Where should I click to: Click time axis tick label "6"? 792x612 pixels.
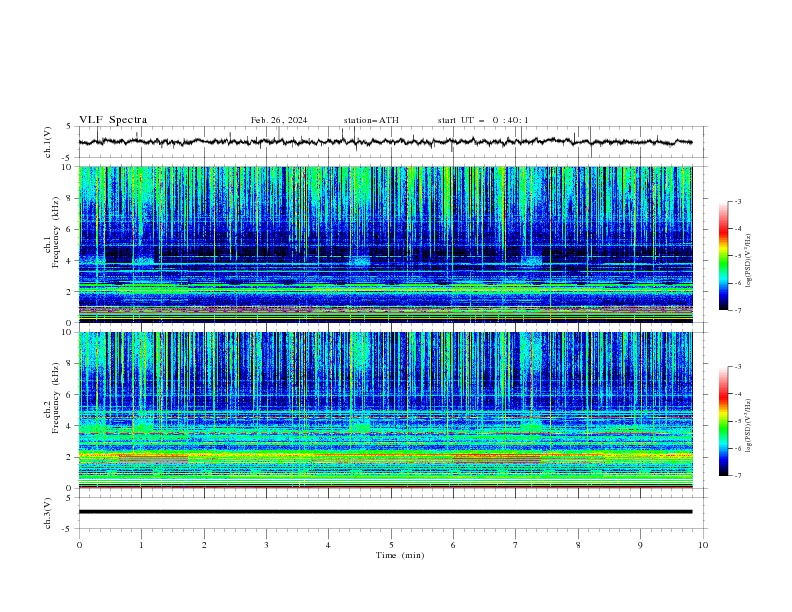(453, 545)
